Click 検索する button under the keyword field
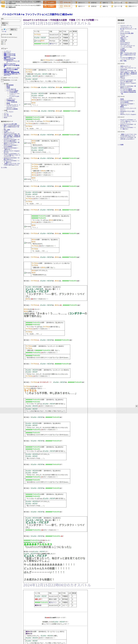 [5, 23]
